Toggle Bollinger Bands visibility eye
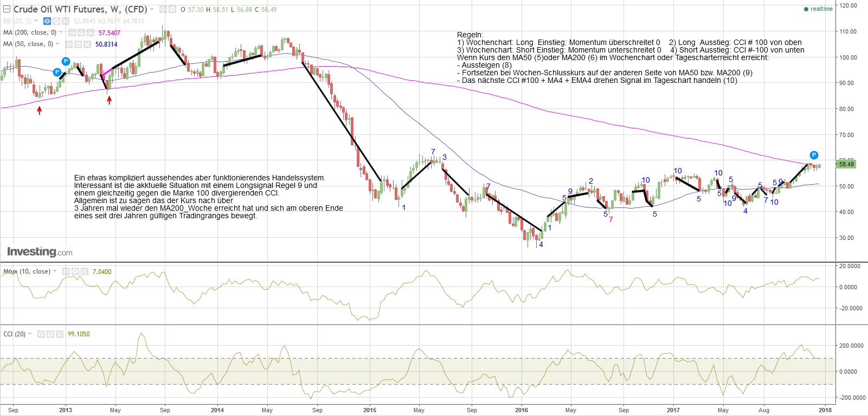This screenshot has width=868, height=416. pos(47,21)
